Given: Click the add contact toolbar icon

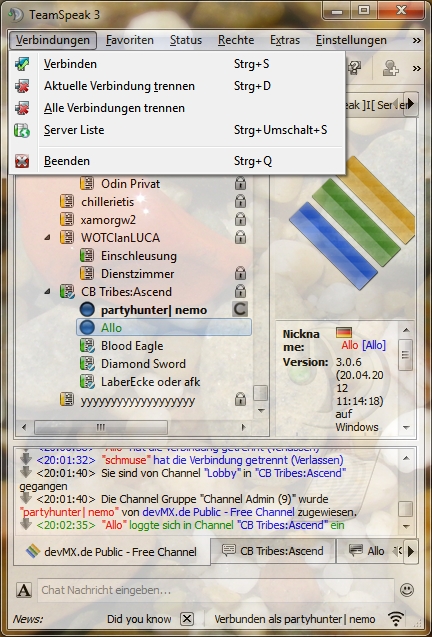Looking at the screenshot, I should point(390,68).
